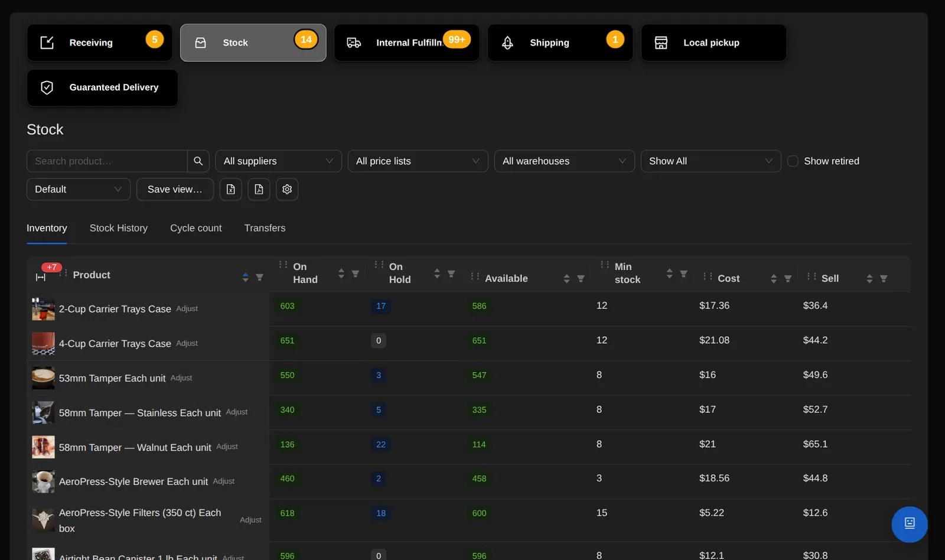The width and height of the screenshot is (945, 560).
Task: Click the Save view button
Action: pyautogui.click(x=175, y=190)
